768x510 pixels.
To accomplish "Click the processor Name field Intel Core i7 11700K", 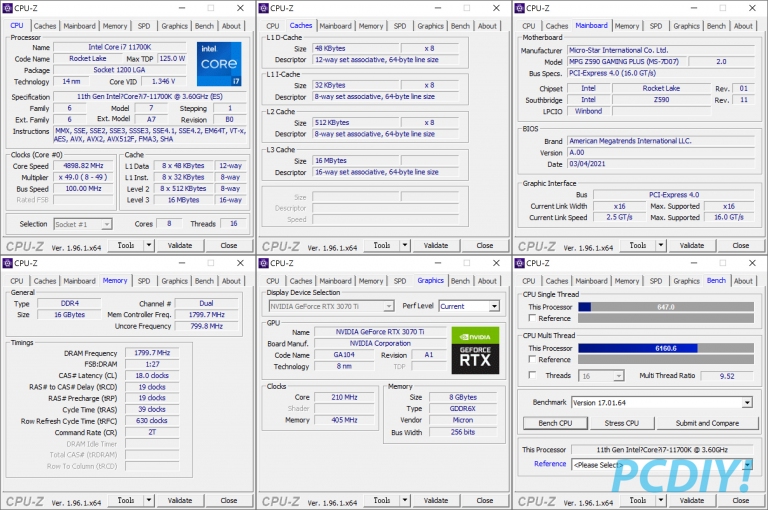I will coord(120,47).
